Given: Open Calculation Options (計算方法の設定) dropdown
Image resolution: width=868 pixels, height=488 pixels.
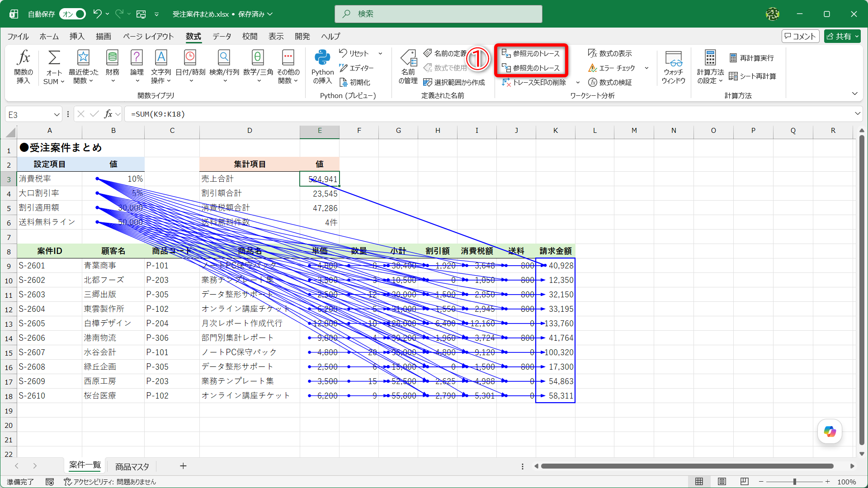Looking at the screenshot, I should point(710,67).
